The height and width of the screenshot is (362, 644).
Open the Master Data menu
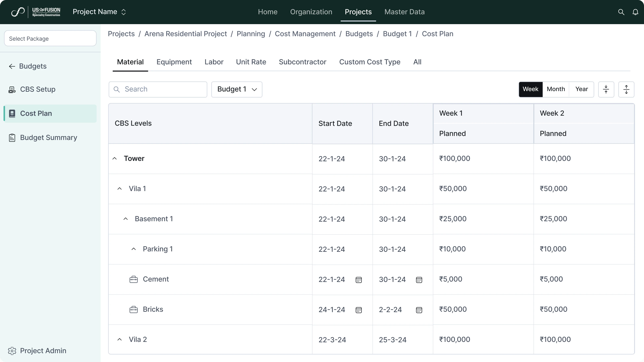(404, 12)
